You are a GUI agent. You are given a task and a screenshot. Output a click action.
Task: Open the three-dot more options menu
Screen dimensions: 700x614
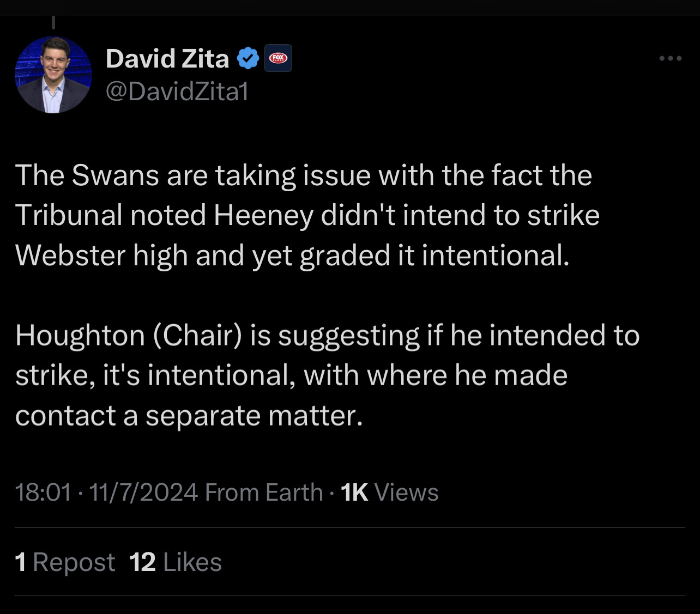pos(670,58)
